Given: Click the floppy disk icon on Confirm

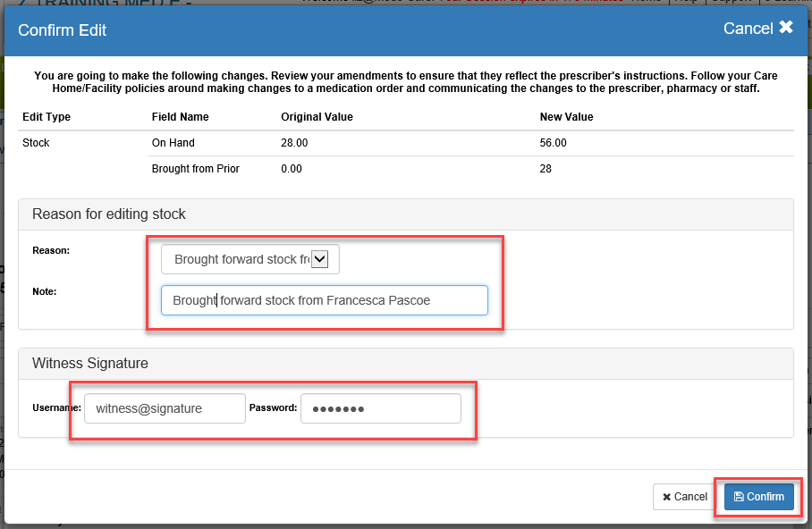Looking at the screenshot, I should [739, 497].
